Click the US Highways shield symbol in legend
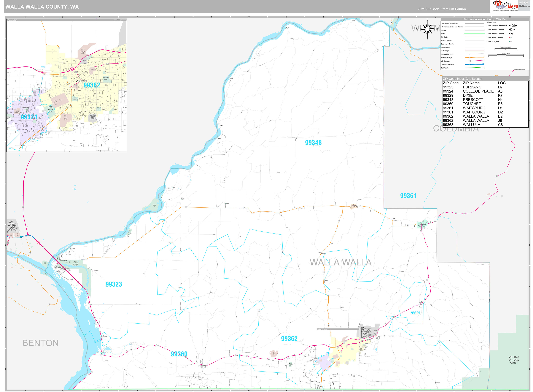Image resolution: width=533 pixels, height=392 pixels. (470, 61)
